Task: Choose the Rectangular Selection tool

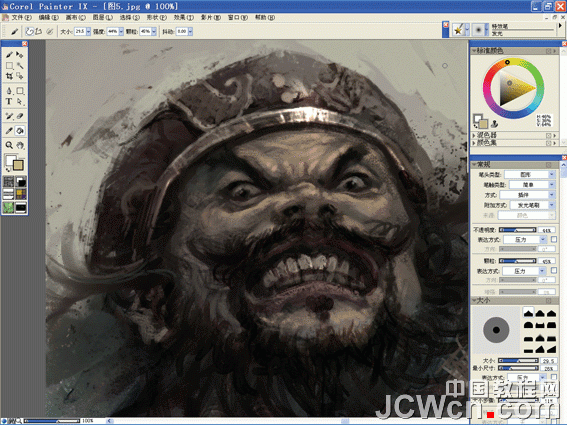Action: coord(9,65)
